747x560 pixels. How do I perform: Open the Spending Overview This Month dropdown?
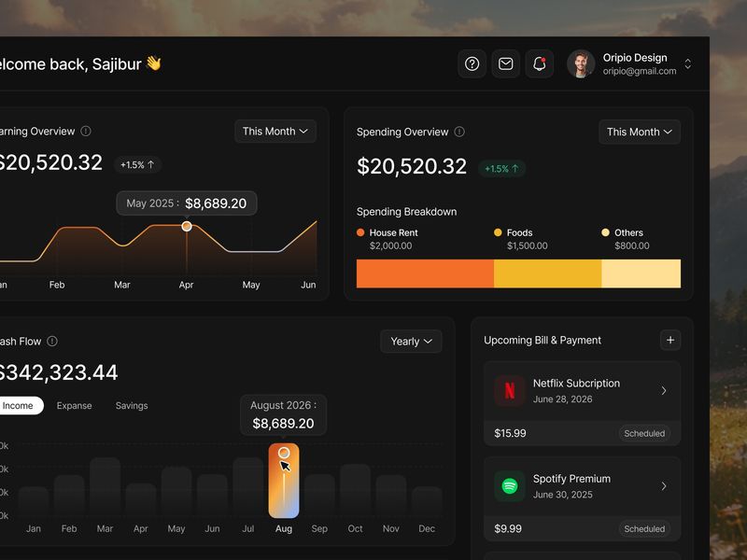639,132
